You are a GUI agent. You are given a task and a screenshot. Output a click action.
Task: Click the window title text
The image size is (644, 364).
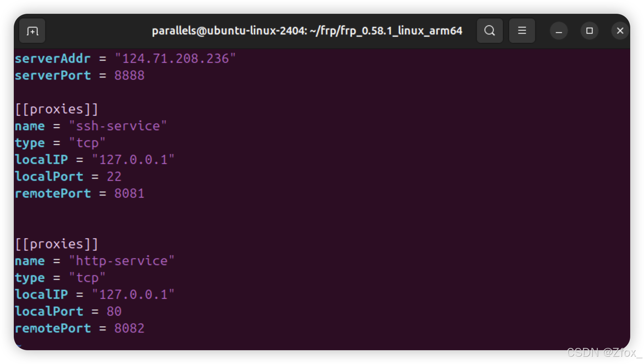(x=307, y=31)
